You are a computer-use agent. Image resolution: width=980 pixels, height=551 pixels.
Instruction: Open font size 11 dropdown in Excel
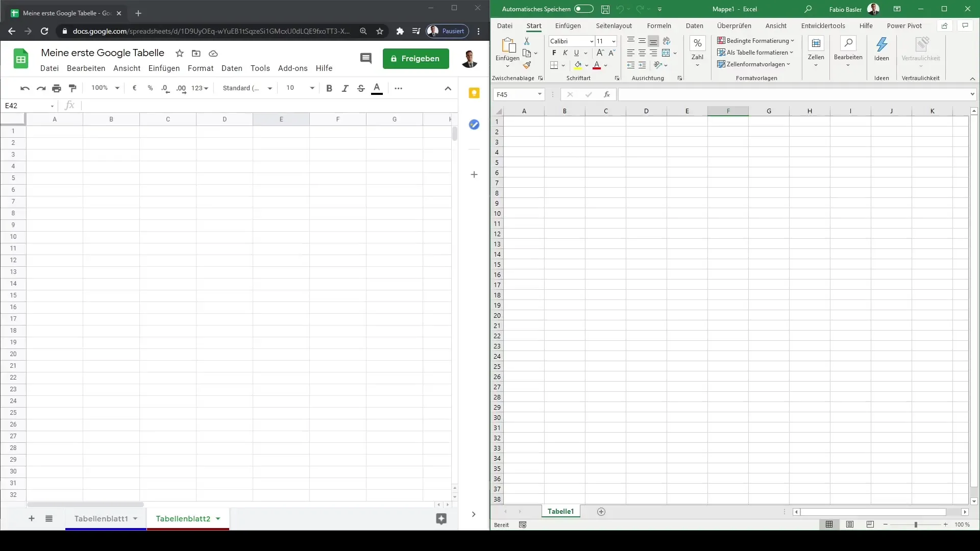coord(614,41)
